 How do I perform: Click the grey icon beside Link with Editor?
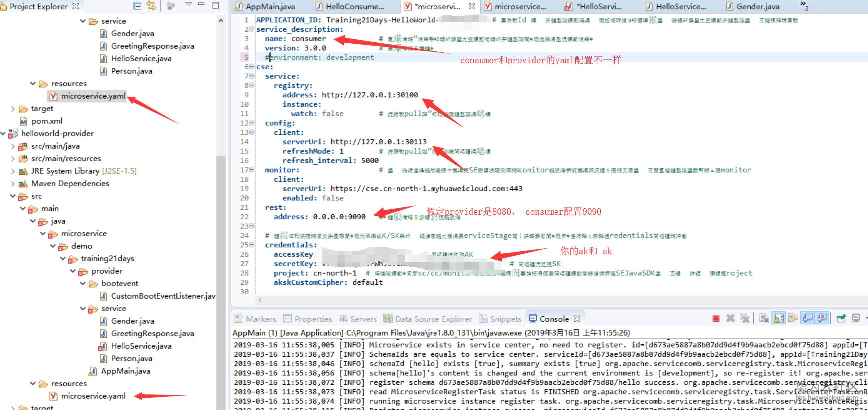(171, 6)
